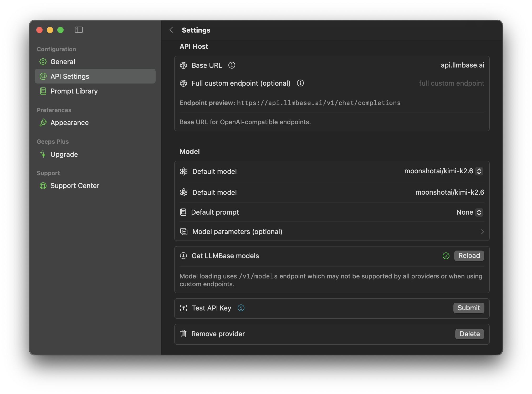Click the globe icon beside Base URL

(x=183, y=65)
